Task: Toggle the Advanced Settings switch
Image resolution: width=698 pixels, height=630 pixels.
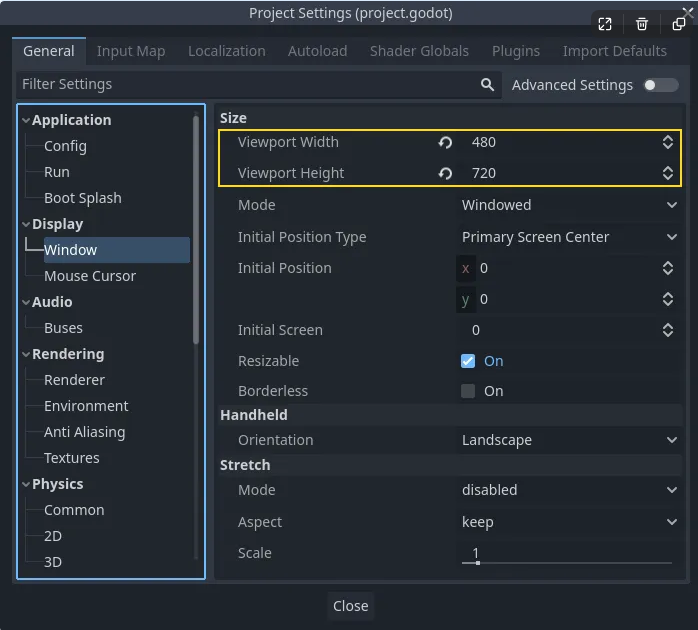Action: [661, 85]
